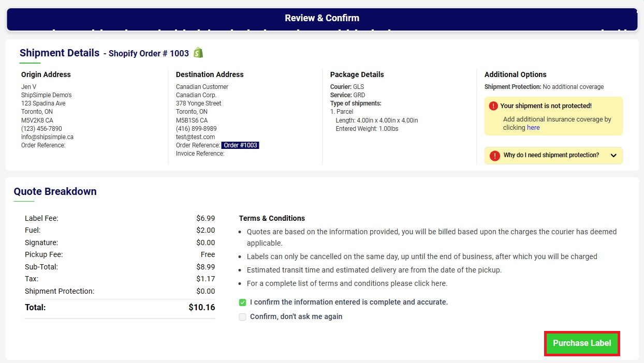644x363 pixels.
Task: Expand 'Why do I need shipment protection?'
Action: (x=553, y=155)
